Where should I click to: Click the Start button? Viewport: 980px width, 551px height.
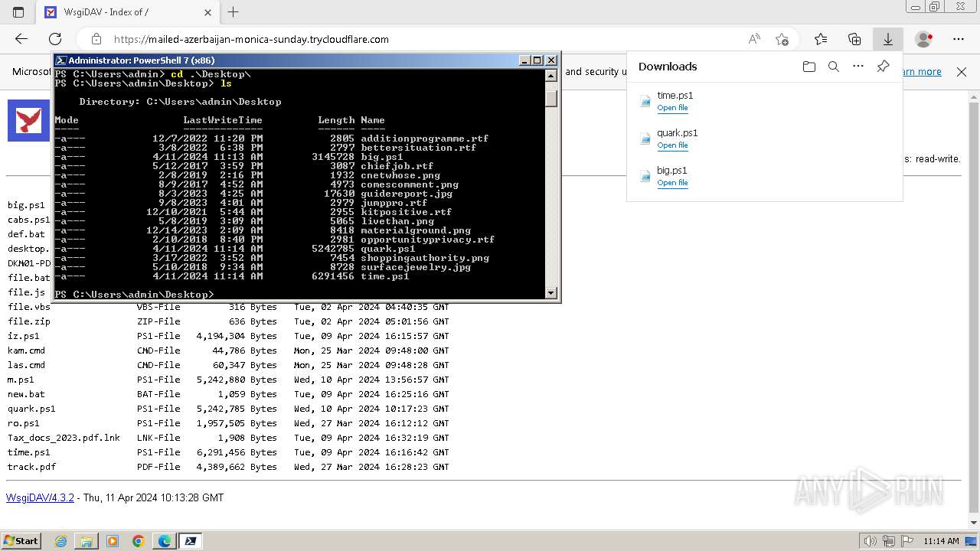tap(21, 540)
